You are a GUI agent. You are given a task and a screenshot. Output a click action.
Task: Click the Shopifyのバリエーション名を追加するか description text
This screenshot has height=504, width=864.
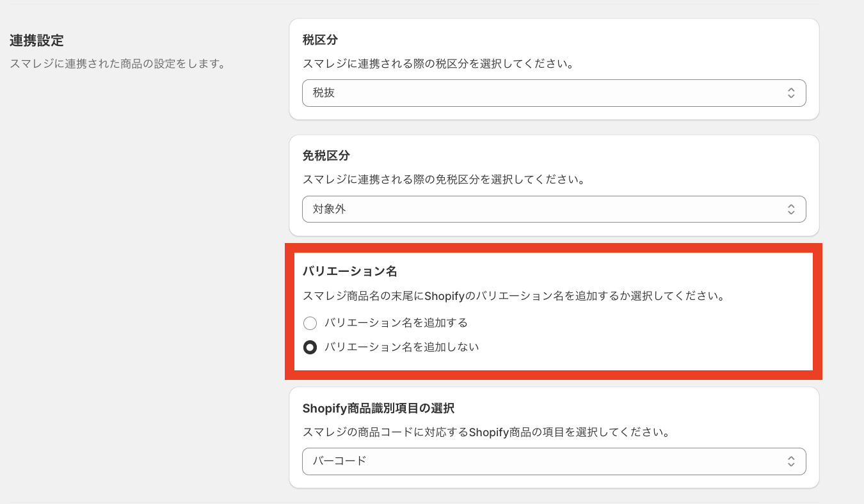(x=513, y=296)
